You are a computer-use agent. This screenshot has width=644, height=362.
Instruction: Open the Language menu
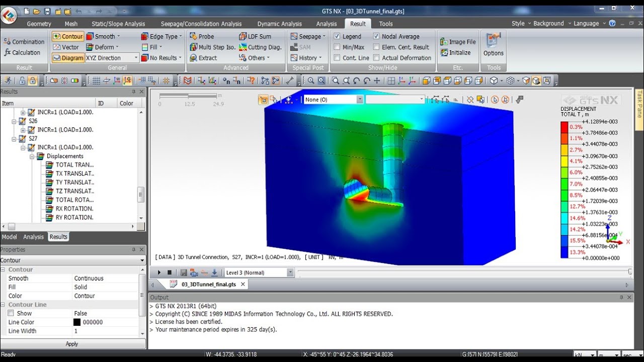pyautogui.click(x=589, y=23)
